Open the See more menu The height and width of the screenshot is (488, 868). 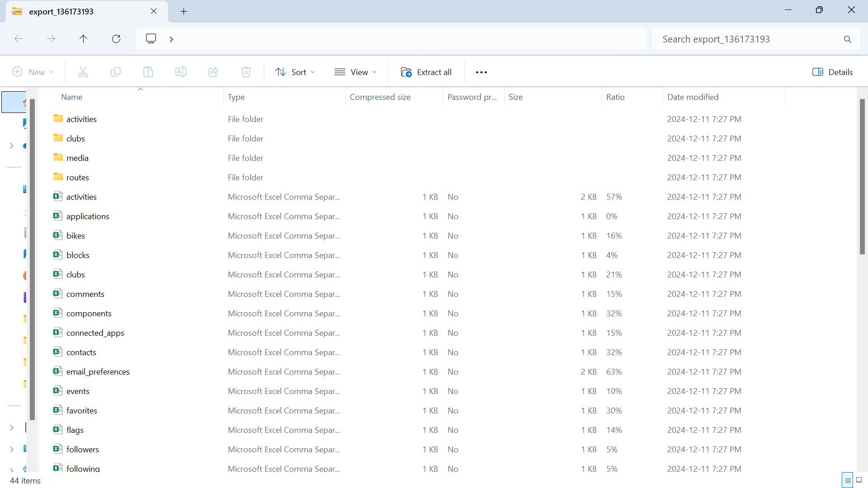[481, 72]
